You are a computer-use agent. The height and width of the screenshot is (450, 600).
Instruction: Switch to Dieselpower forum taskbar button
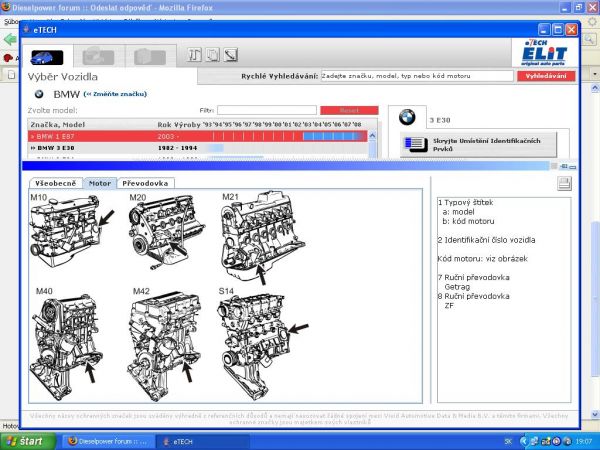pyautogui.click(x=108, y=441)
